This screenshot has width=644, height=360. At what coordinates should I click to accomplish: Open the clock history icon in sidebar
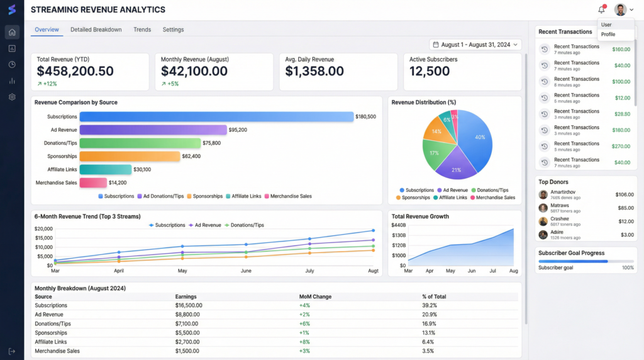(12, 64)
